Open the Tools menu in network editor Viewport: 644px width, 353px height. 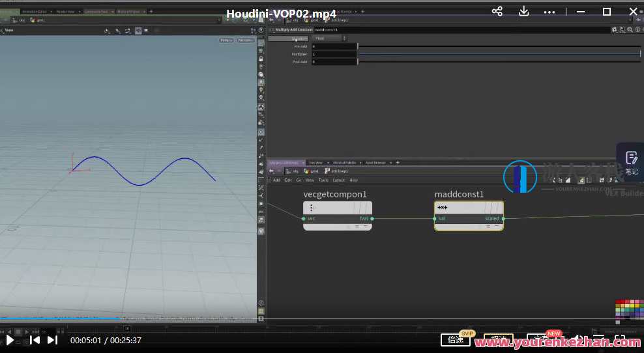point(323,180)
